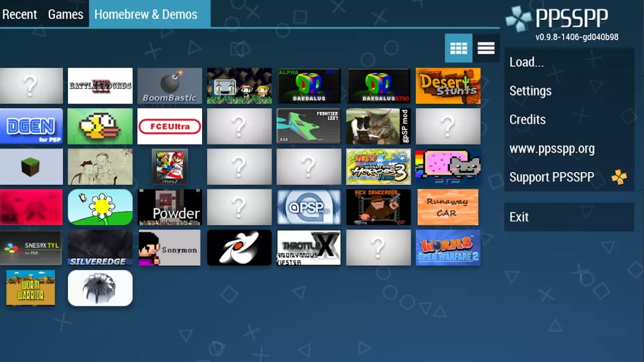Open the Settings menu
The image size is (644, 362).
coord(530,90)
